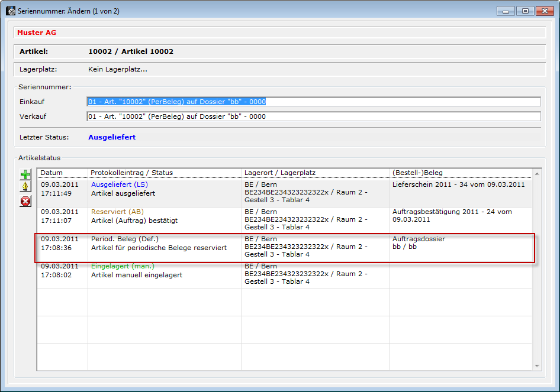Select the Period. Beleg (Def.) row
The width and height of the screenshot is (560, 392).
coord(166,244)
